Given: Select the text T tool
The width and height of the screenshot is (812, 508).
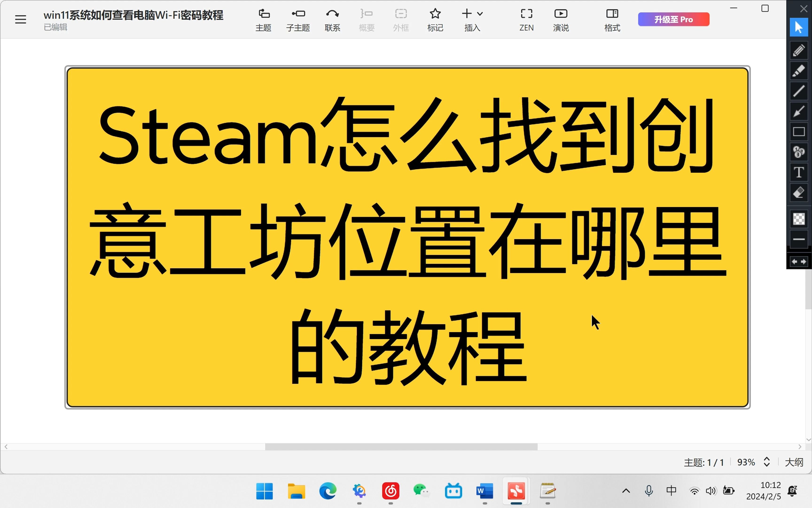Looking at the screenshot, I should pyautogui.click(x=799, y=172).
